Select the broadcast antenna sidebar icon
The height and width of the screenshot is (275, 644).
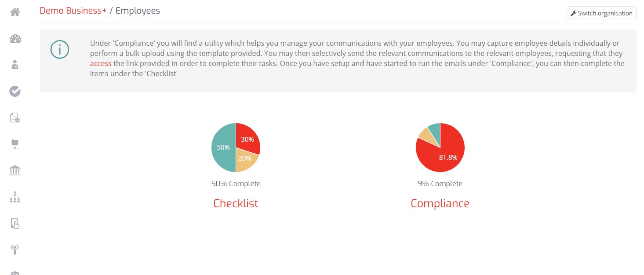[x=15, y=249]
